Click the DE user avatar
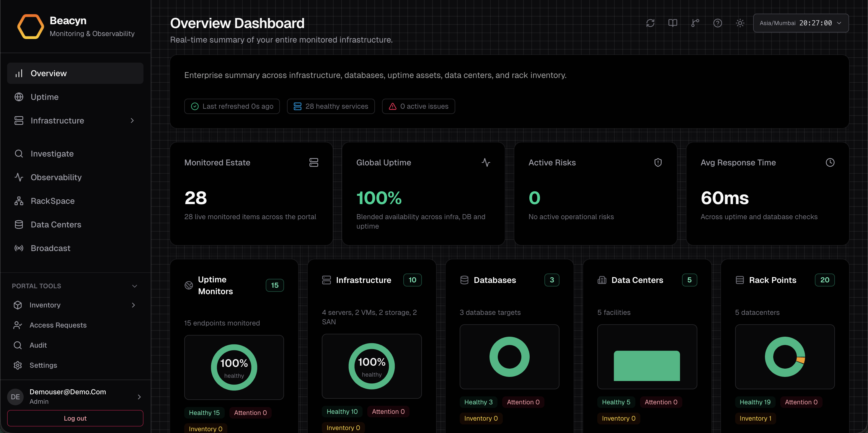Viewport: 868px width, 433px height. point(15,397)
